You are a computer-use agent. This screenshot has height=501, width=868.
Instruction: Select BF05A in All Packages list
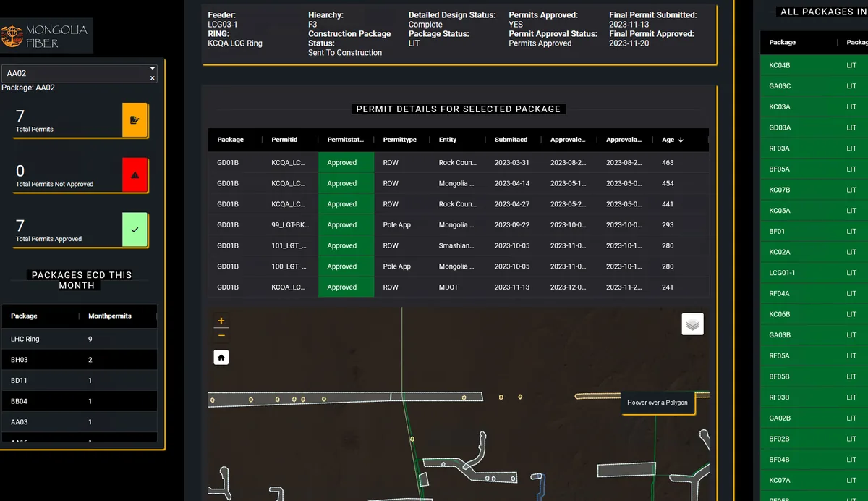814,169
